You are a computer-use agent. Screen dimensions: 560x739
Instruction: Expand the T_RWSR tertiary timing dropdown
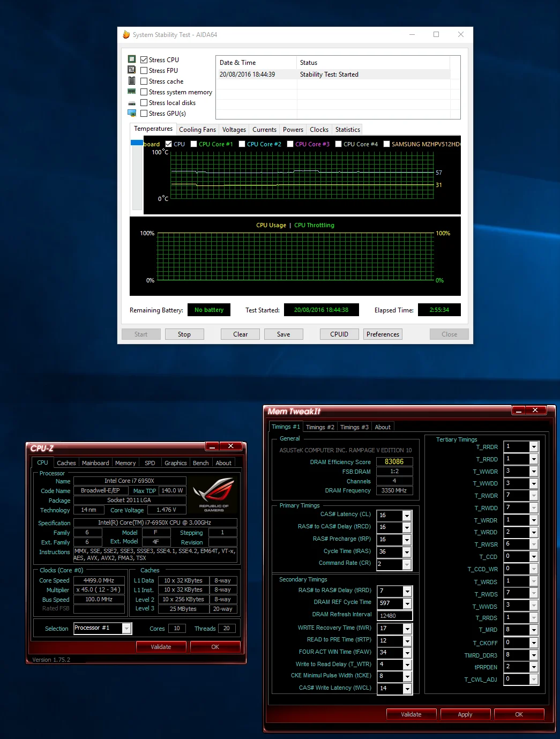point(534,544)
